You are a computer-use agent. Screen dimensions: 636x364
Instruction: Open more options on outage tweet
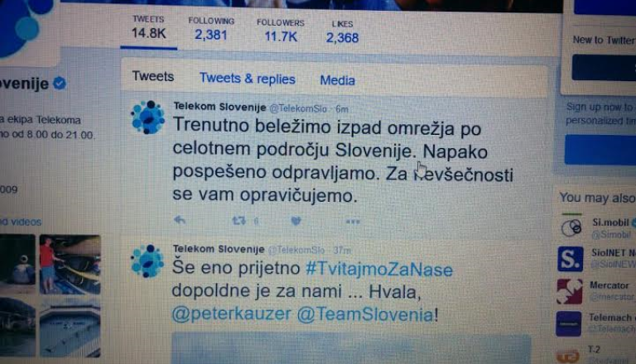[x=353, y=222]
